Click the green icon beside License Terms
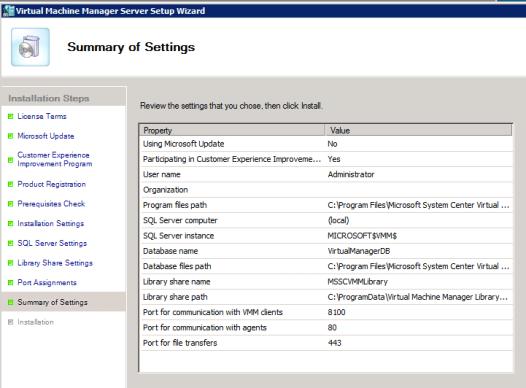 coord(10,116)
